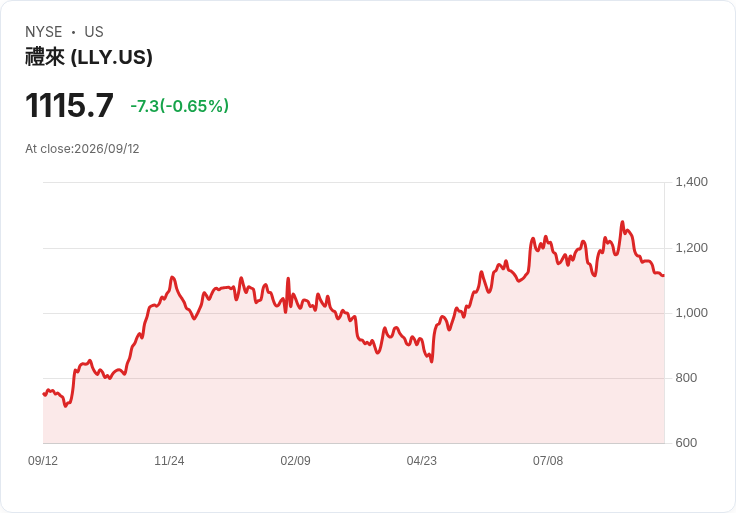Select the 07/08 x-axis date label
Image resolution: width=736 pixels, height=513 pixels.
coord(548,461)
